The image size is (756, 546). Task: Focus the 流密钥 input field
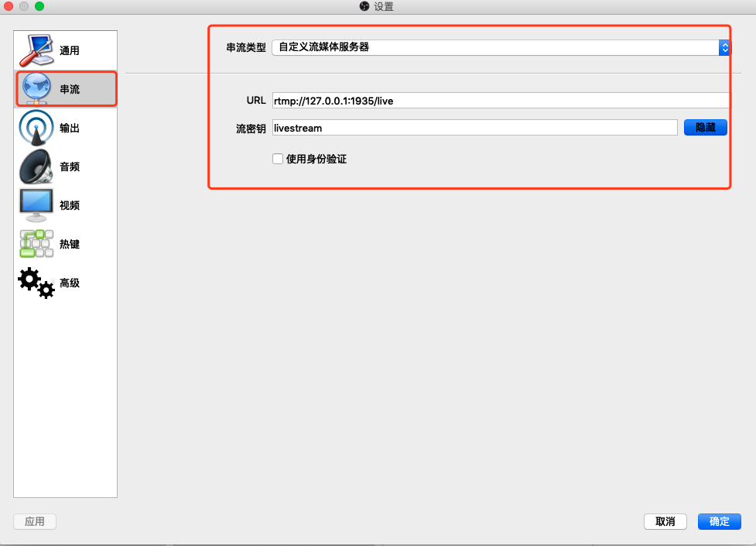[475, 128]
